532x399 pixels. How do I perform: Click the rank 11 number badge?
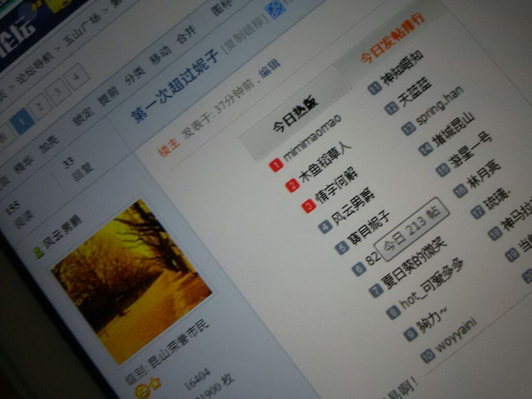pos(374,88)
